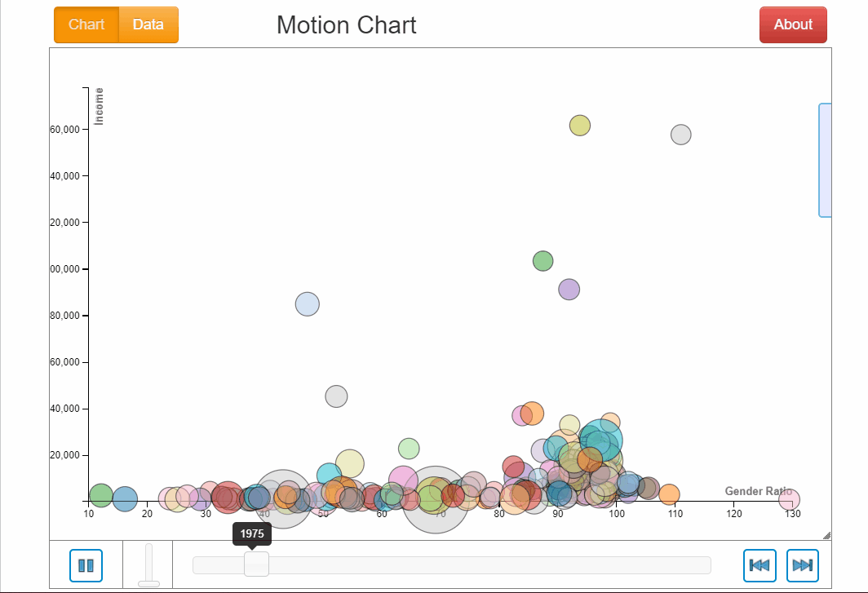Select the gray bubble at gender ratio 111
The height and width of the screenshot is (593, 868).
pyautogui.click(x=681, y=135)
